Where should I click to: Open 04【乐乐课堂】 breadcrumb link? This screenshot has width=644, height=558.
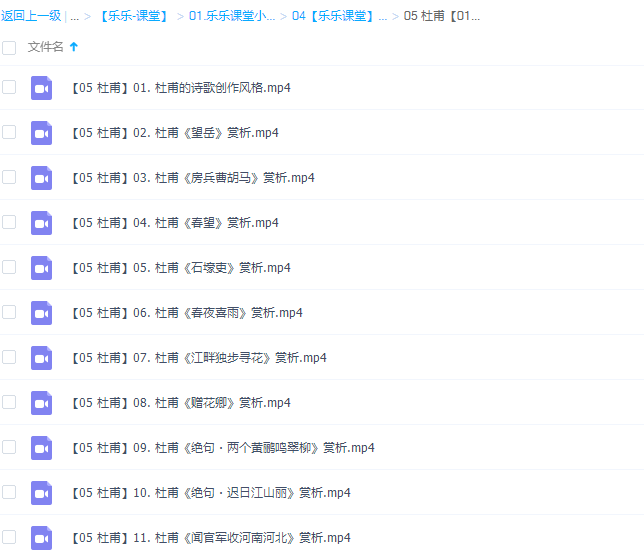(x=339, y=16)
